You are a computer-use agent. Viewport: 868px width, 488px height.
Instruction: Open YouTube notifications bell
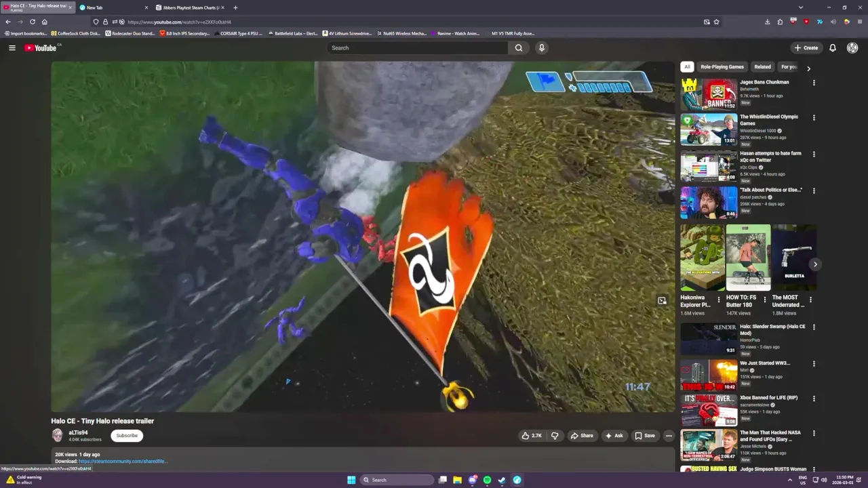coord(832,47)
